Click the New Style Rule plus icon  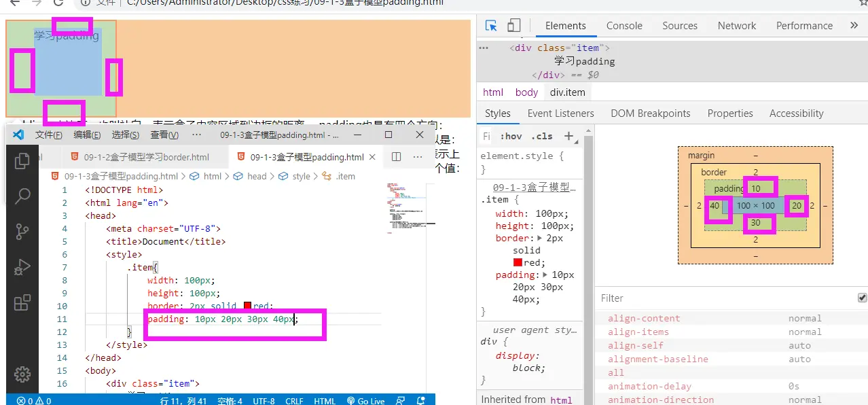[569, 136]
